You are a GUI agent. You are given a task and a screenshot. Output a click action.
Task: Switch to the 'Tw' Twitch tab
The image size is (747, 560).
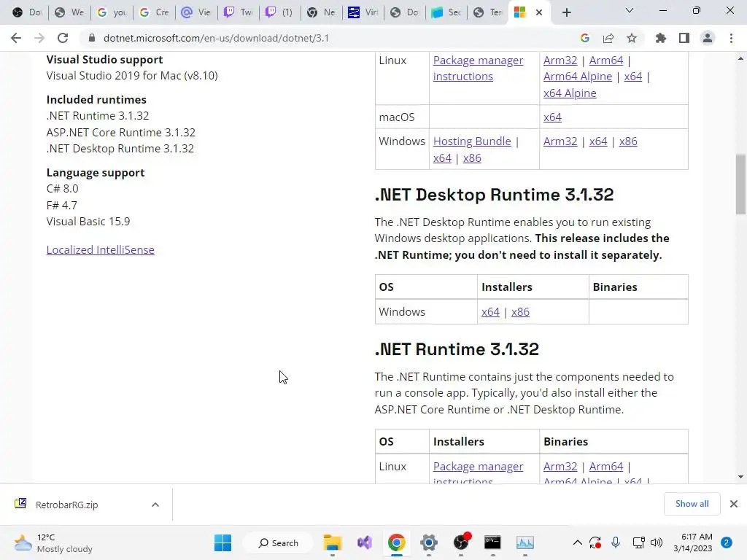(x=239, y=12)
